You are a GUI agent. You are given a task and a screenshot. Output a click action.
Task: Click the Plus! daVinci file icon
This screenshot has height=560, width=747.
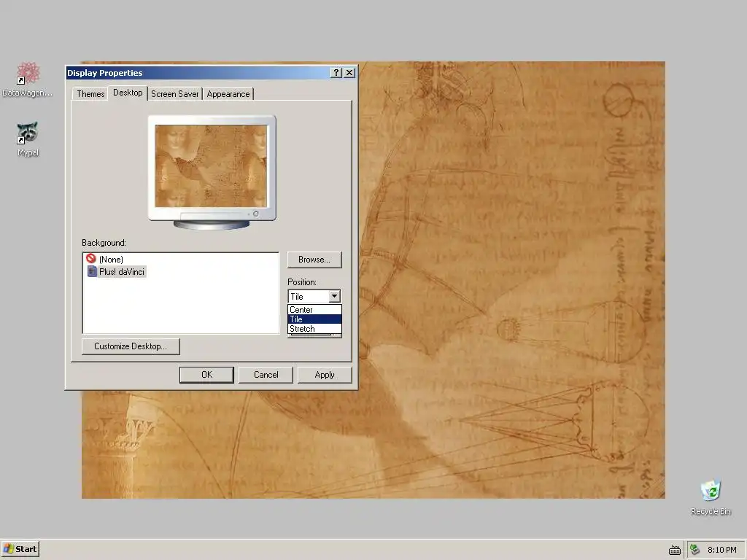(x=92, y=271)
